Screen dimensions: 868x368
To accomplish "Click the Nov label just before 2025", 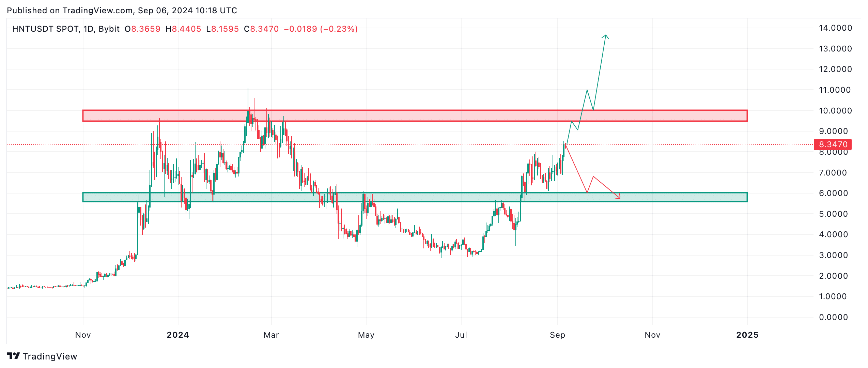I will coord(653,335).
